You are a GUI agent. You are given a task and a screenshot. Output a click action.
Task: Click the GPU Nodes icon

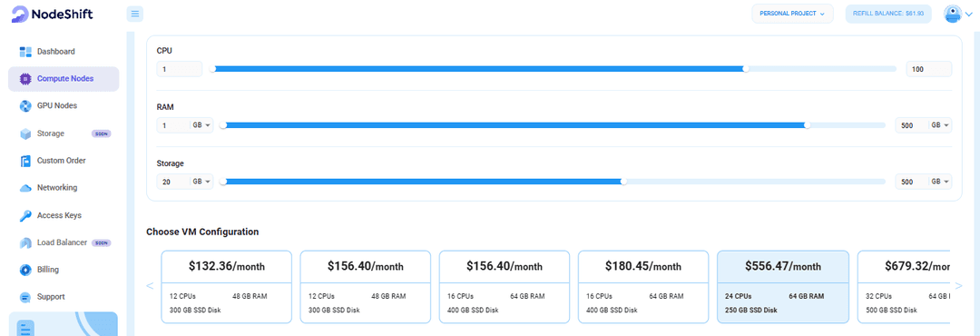25,105
